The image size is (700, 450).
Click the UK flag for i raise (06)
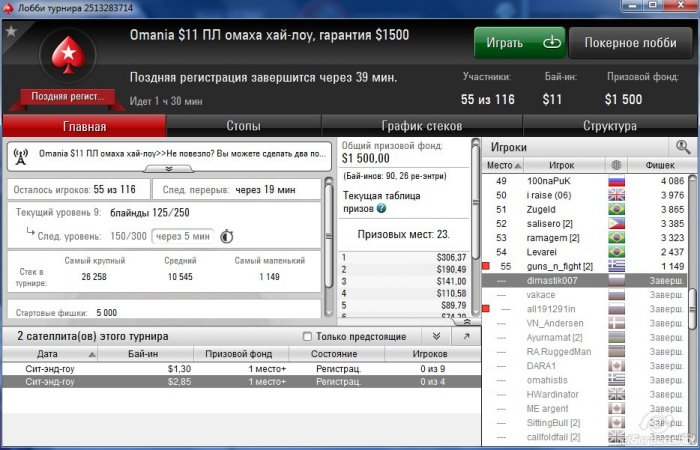[617, 195]
